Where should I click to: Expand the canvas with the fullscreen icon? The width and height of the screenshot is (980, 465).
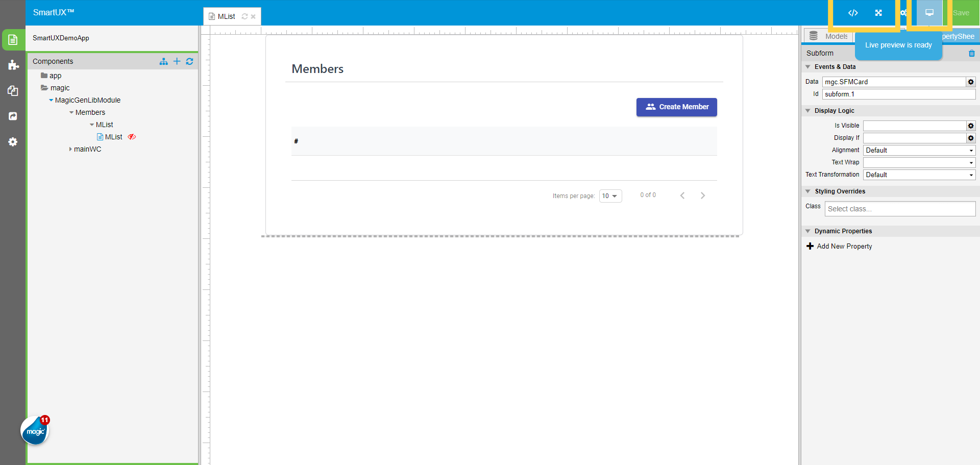(879, 13)
